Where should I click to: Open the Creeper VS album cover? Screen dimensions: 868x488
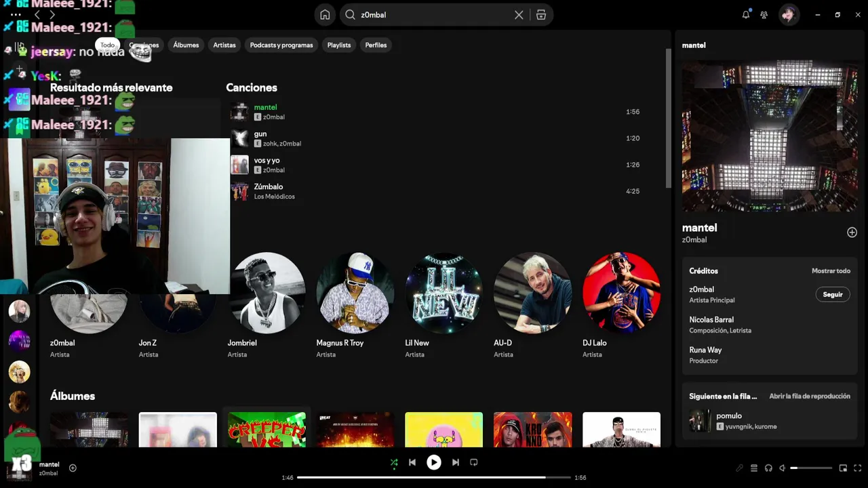[x=267, y=430]
